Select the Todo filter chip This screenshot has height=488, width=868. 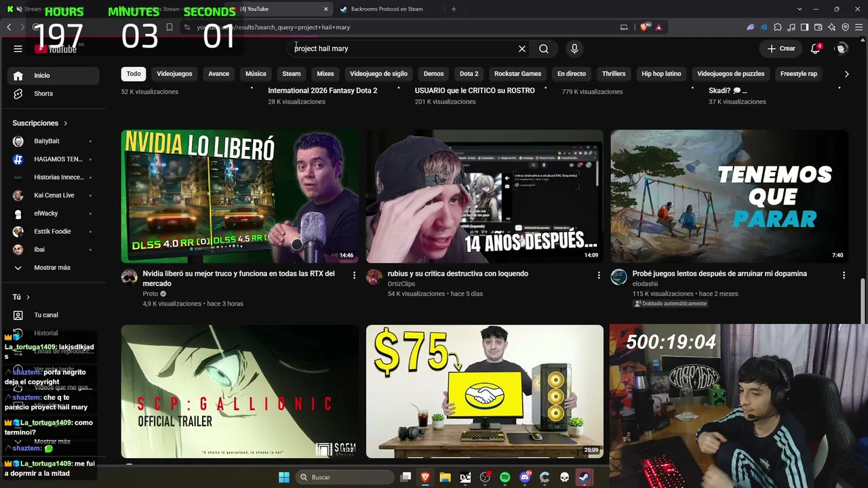coord(134,74)
